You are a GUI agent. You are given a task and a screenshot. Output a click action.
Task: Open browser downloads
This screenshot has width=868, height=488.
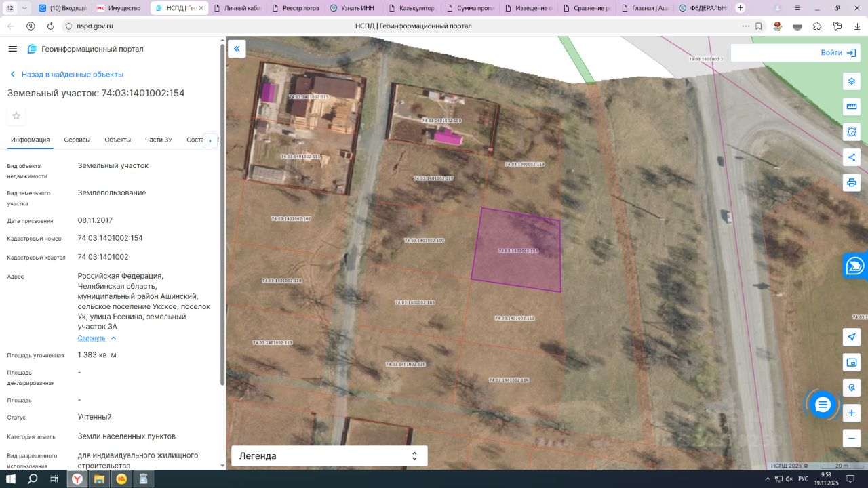(x=857, y=26)
